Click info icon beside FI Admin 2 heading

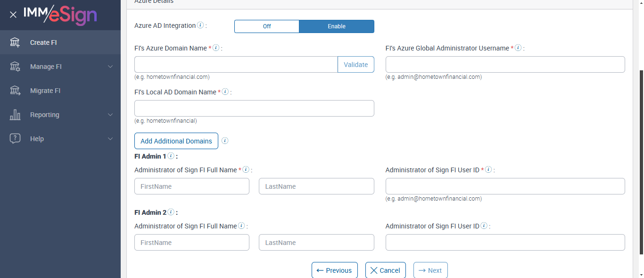pyautogui.click(x=171, y=212)
